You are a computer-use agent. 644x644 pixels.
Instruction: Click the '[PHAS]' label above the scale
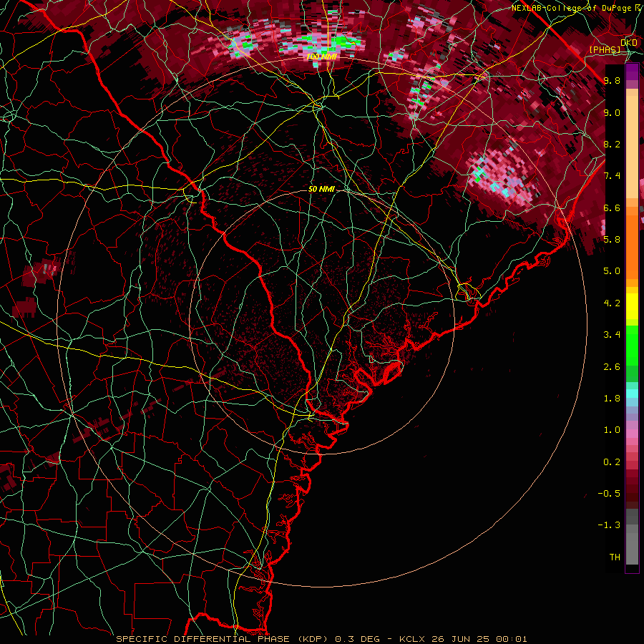(605, 49)
